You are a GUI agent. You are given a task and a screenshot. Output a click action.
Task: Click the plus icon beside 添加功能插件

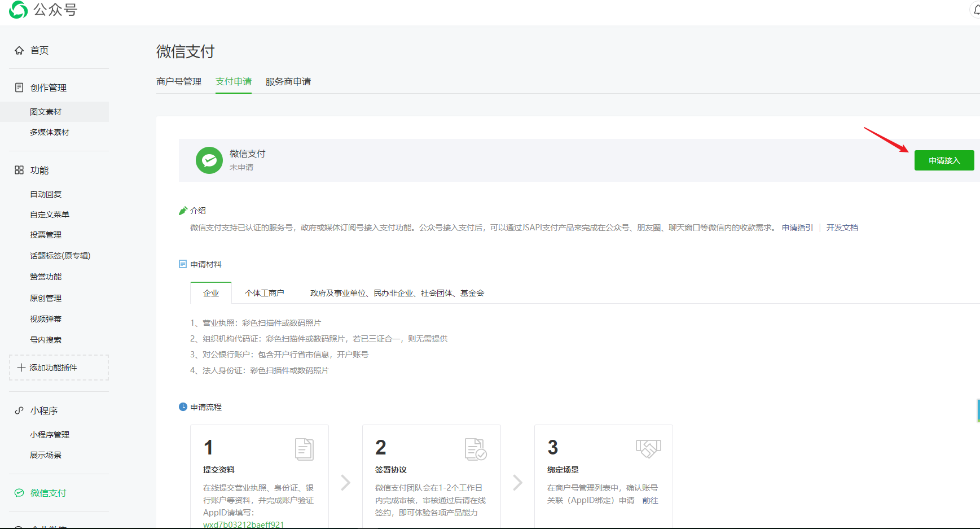point(21,368)
